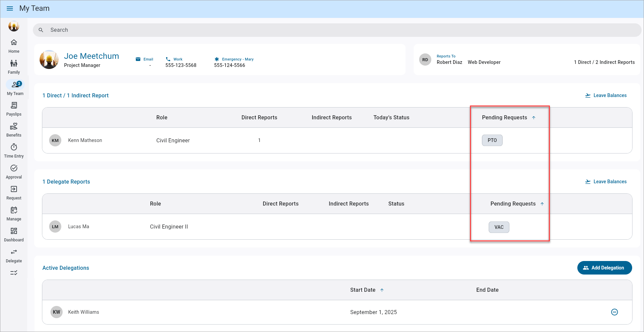
Task: Open the Family section icon
Action: pos(14,64)
